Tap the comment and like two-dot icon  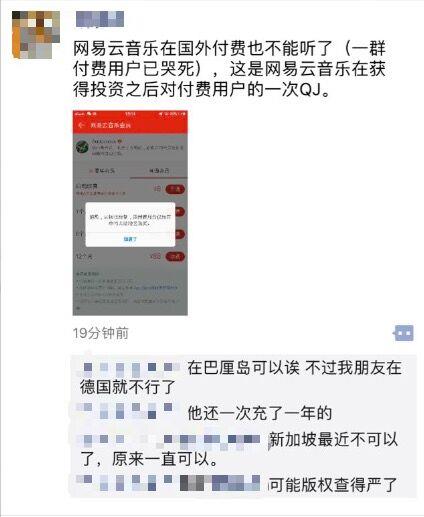click(403, 333)
